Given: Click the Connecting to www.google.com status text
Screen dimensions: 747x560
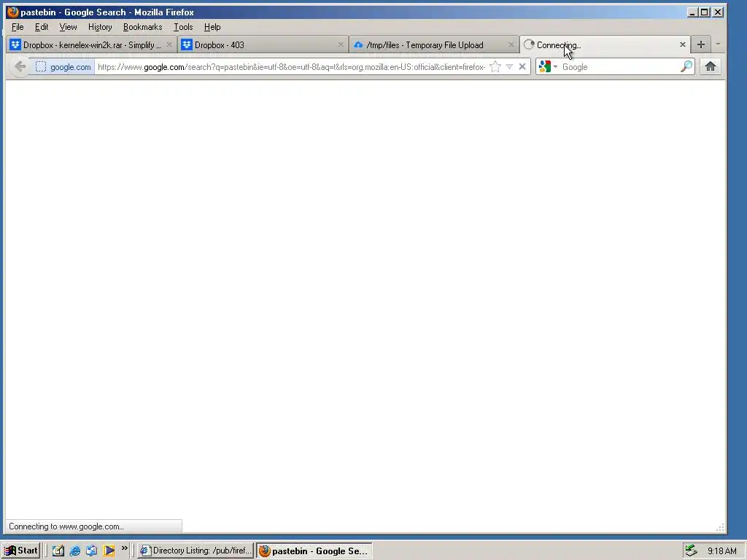Looking at the screenshot, I should (66, 526).
